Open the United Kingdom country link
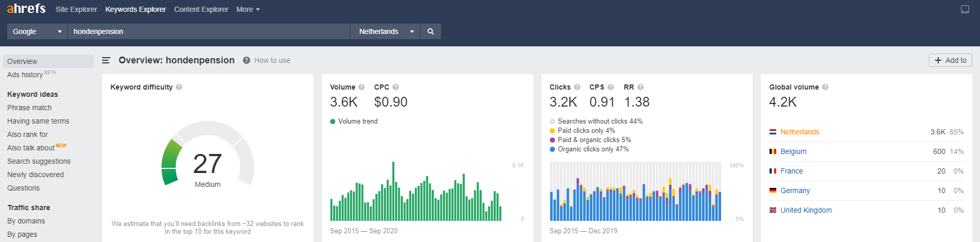This screenshot has width=980, height=242. click(806, 210)
